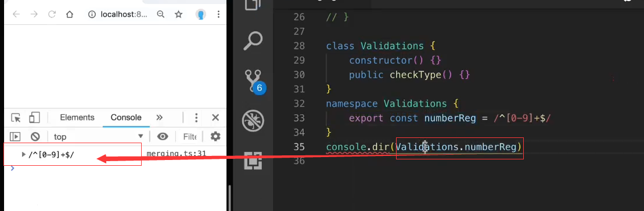The height and width of the screenshot is (211, 644).
Task: Open VS Code Explorer view
Action: (253, 5)
